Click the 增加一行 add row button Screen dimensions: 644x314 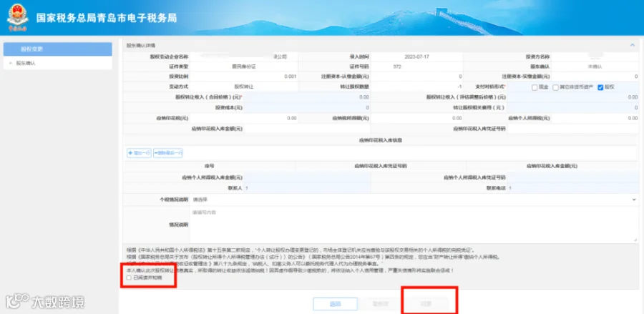[140, 153]
